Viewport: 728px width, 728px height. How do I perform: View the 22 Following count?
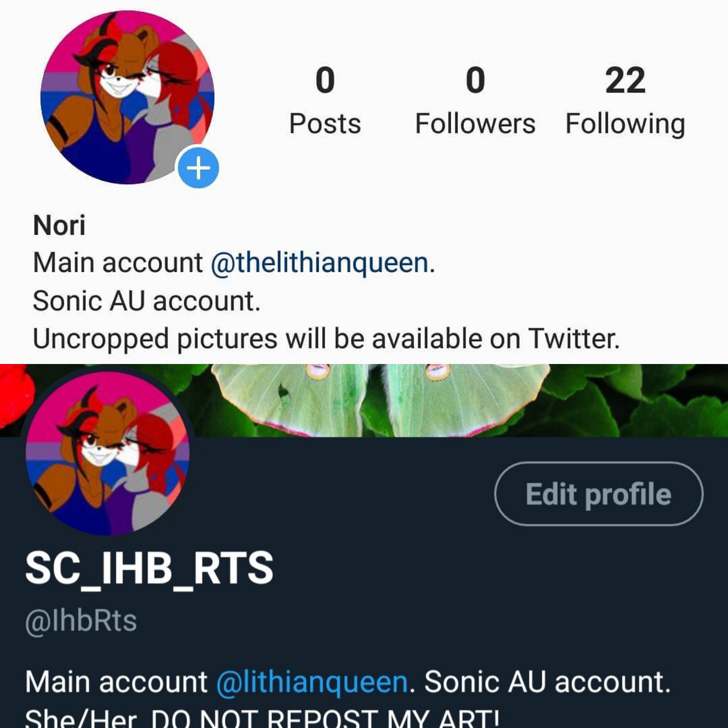tap(625, 81)
